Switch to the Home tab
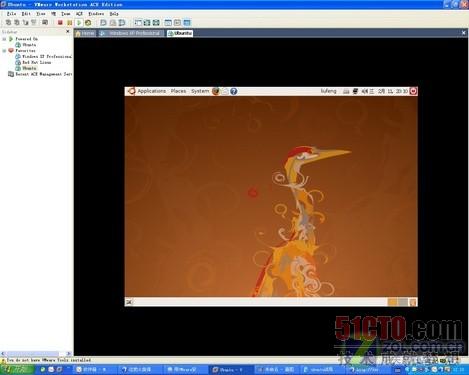The width and height of the screenshot is (469, 375). pyautogui.click(x=85, y=33)
